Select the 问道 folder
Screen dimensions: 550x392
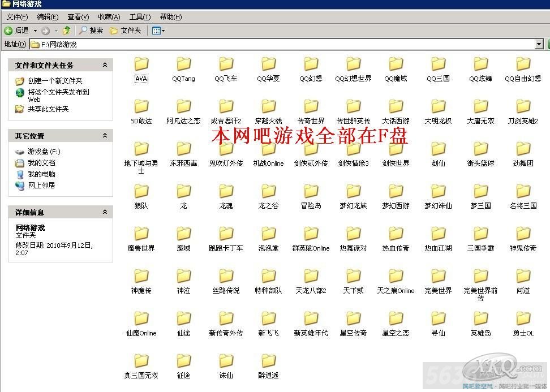click(x=523, y=282)
